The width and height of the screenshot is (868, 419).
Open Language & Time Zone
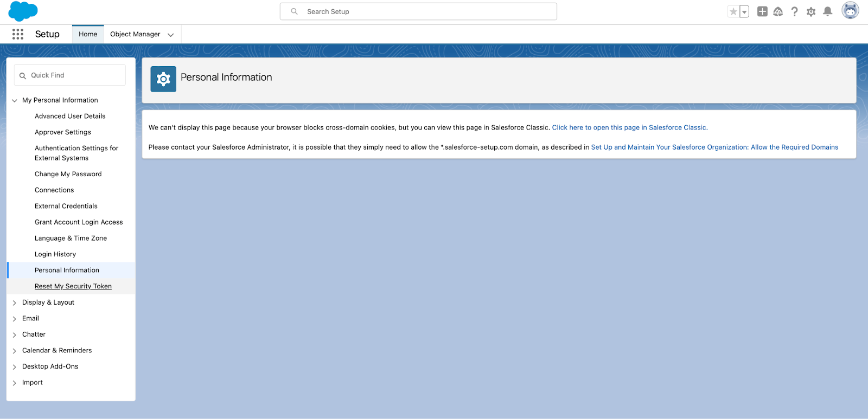pos(71,238)
